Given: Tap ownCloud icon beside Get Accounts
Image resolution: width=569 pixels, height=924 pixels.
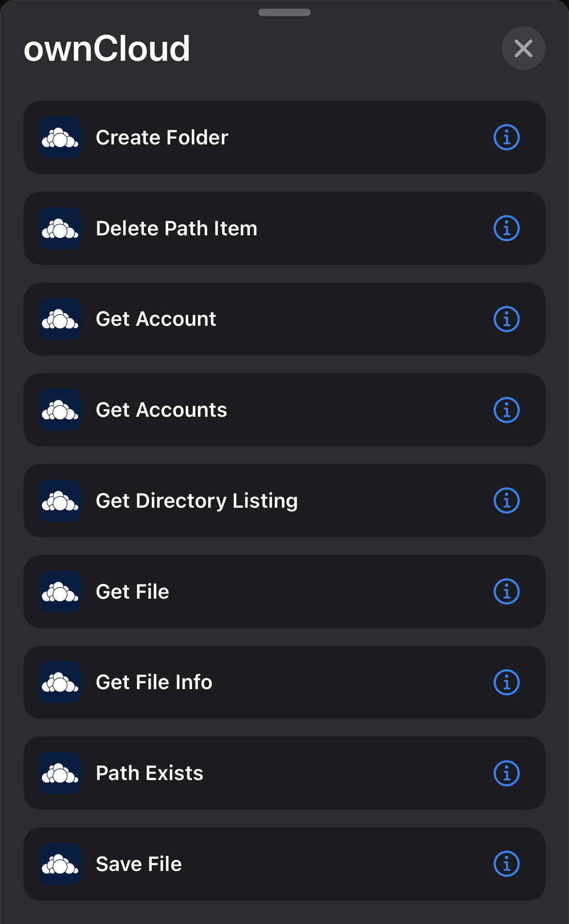Looking at the screenshot, I should (60, 410).
